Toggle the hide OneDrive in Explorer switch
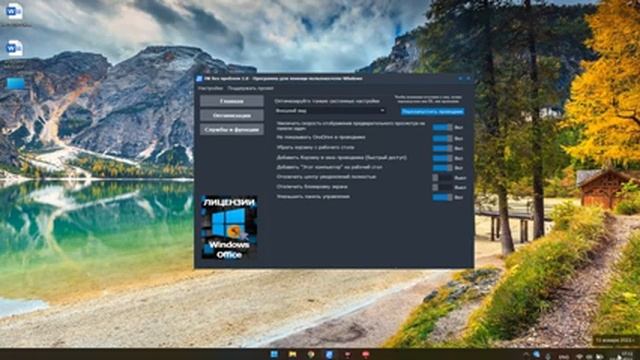This screenshot has height=360, width=640. tap(442, 138)
